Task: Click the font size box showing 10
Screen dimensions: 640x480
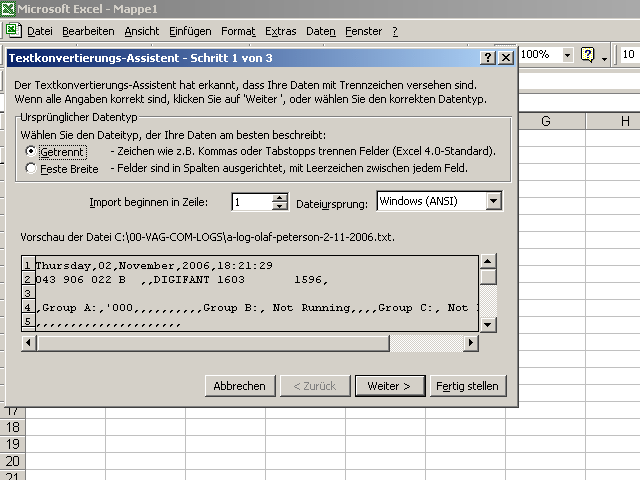Action: (630, 54)
